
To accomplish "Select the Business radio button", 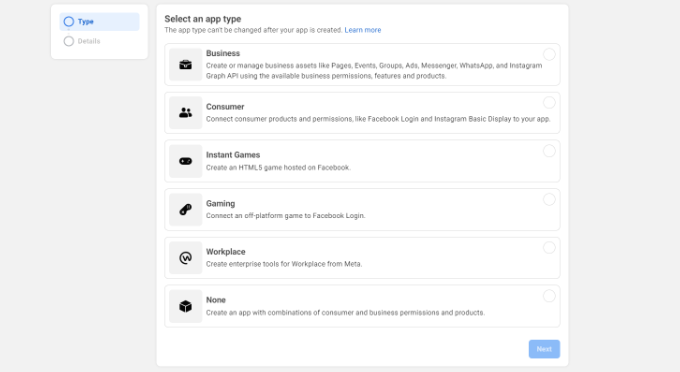I will (x=549, y=54).
